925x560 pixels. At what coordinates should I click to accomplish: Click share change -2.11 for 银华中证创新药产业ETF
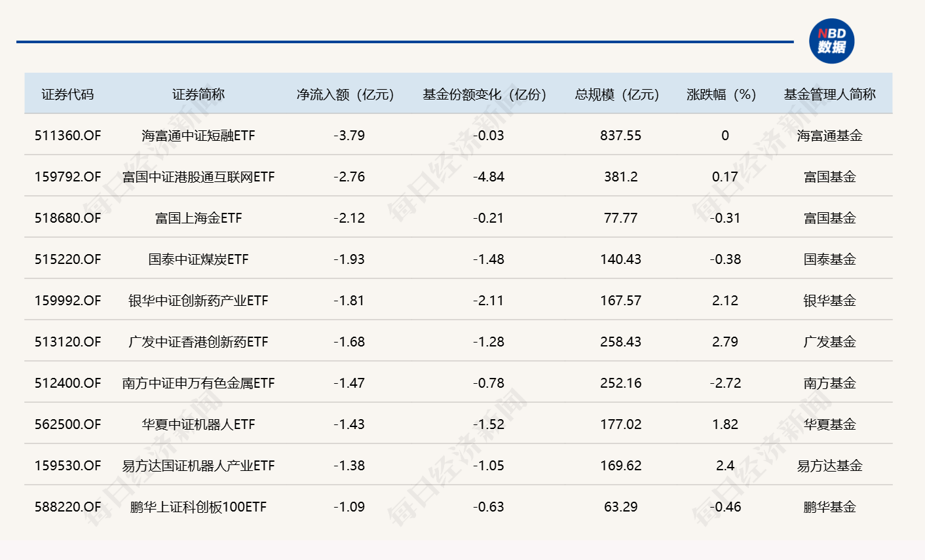point(489,301)
